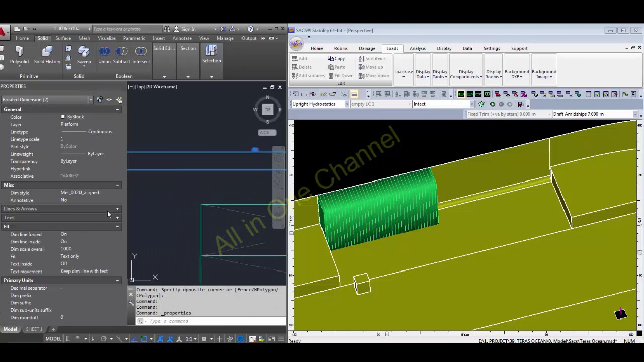Click the Autodesk Exchange X icon

tap(223, 29)
